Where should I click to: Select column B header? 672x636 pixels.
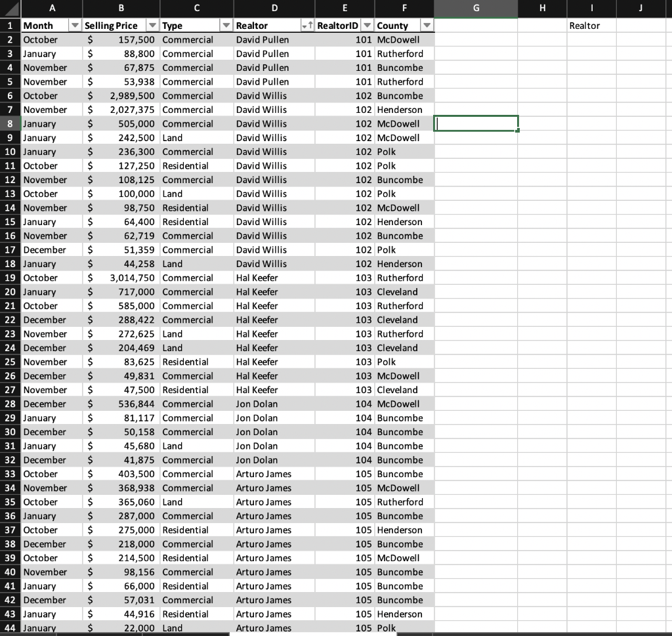121,8
